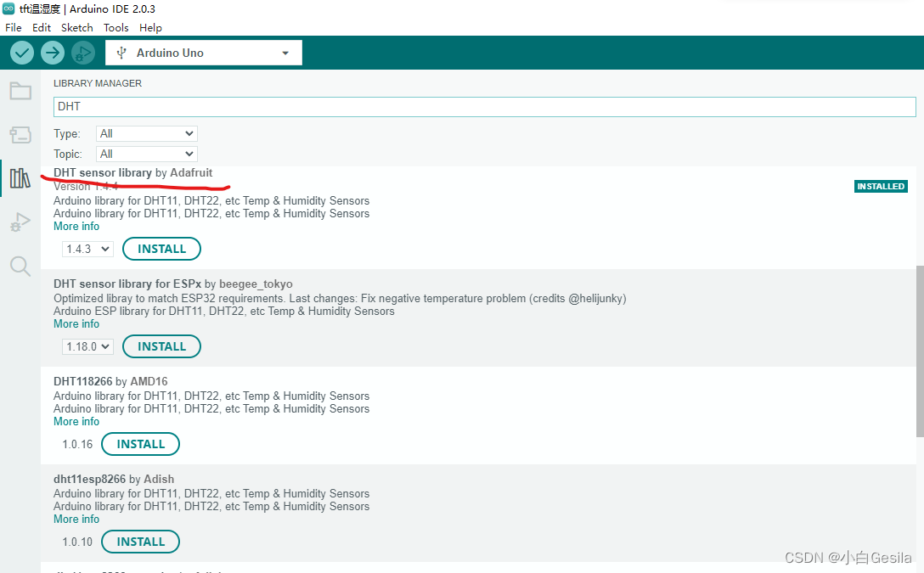Click the DHT118266 by AMD16 title
The image size is (924, 573).
point(110,382)
